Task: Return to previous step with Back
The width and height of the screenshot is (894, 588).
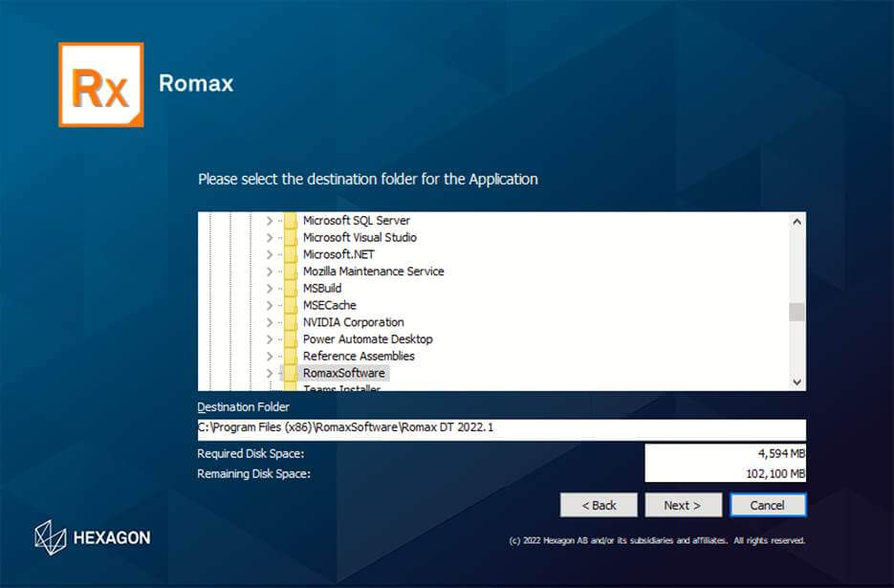Action: (599, 505)
